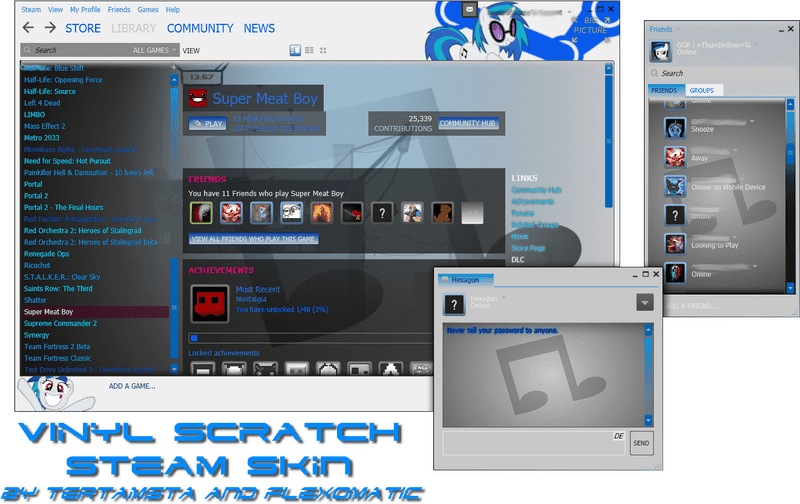Click ADD A FRIEND...
This screenshot has width=800, height=504.
pyautogui.click(x=691, y=306)
